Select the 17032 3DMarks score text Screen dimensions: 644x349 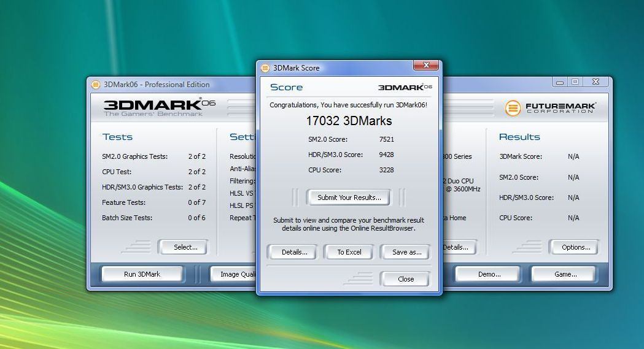pos(349,121)
